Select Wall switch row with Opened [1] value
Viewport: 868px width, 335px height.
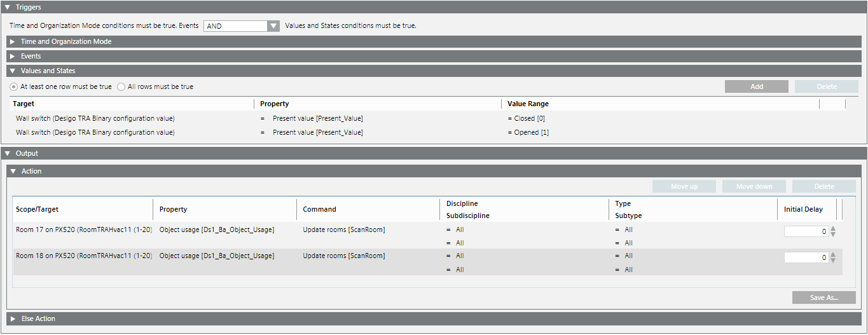coord(95,132)
